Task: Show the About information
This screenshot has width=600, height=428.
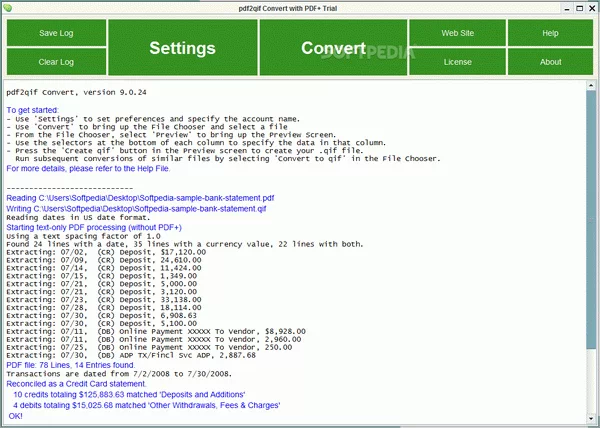Action: click(550, 62)
